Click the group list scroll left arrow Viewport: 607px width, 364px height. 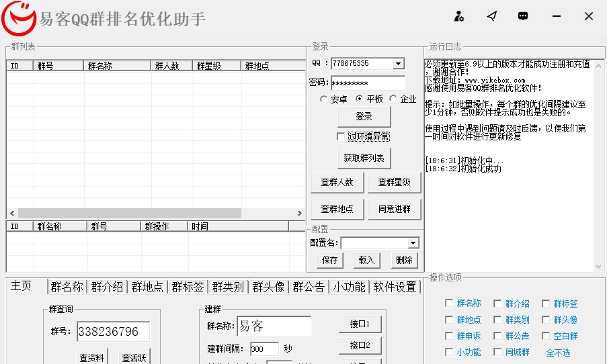12,213
